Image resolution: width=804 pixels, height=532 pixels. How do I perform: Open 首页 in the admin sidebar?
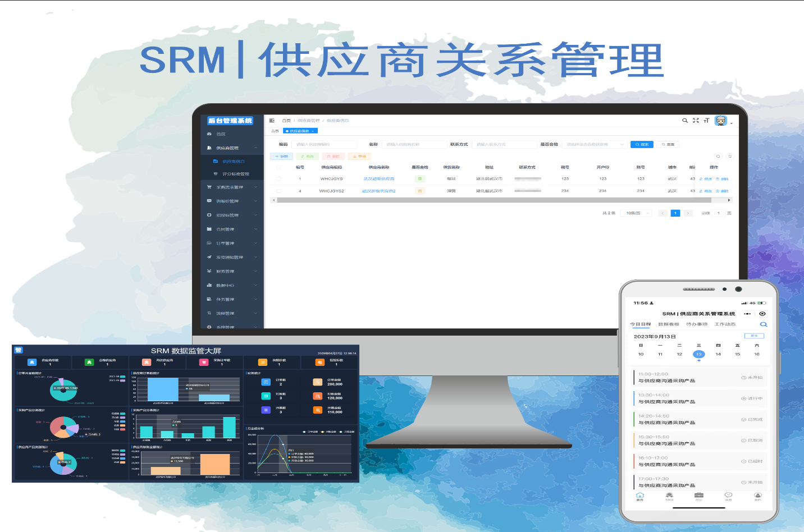(x=232, y=134)
